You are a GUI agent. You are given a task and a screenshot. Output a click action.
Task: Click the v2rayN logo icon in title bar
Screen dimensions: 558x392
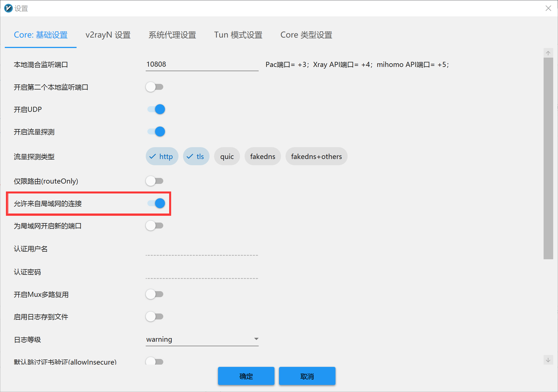[x=8, y=8]
